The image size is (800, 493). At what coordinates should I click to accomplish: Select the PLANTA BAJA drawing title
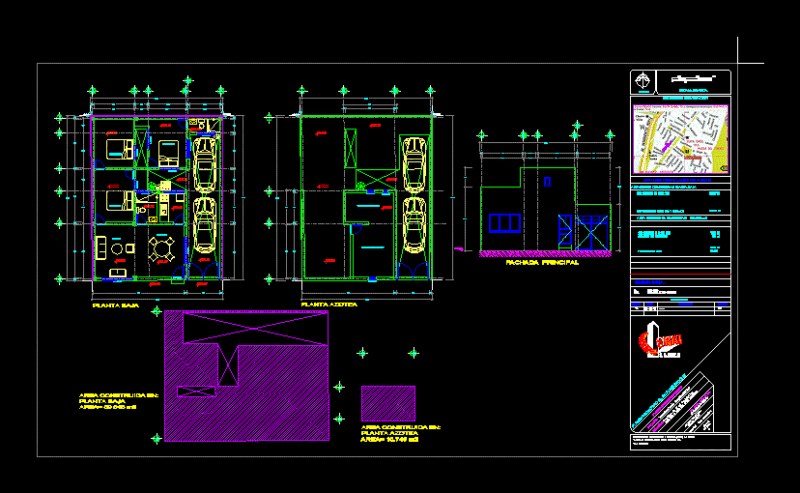[115, 306]
